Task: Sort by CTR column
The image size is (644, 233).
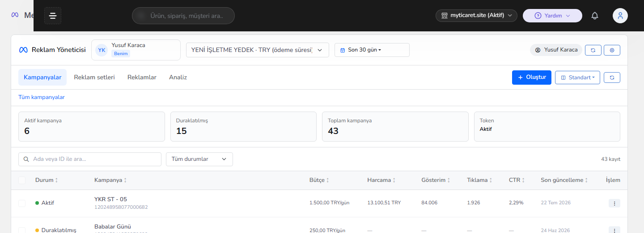Action: [x=517, y=180]
